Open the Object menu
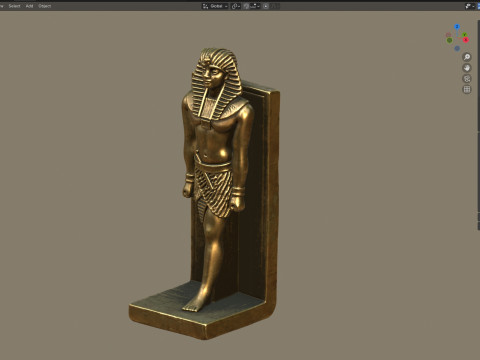 click(x=44, y=6)
